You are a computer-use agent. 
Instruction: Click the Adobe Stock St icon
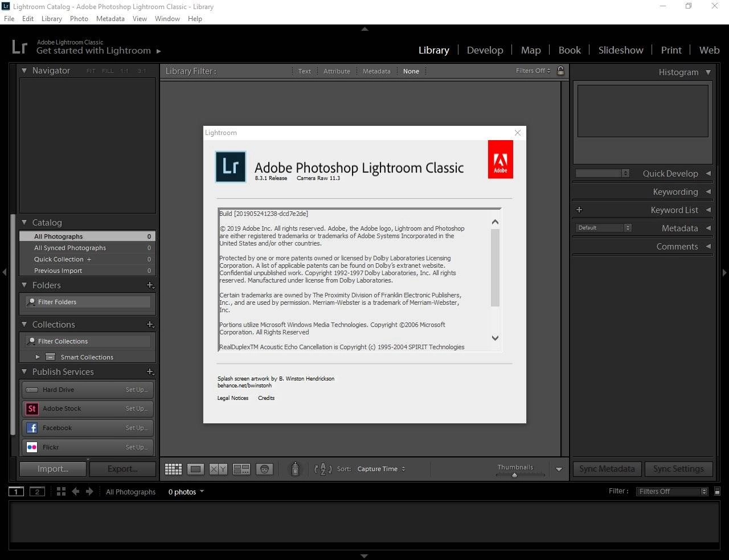pos(32,408)
